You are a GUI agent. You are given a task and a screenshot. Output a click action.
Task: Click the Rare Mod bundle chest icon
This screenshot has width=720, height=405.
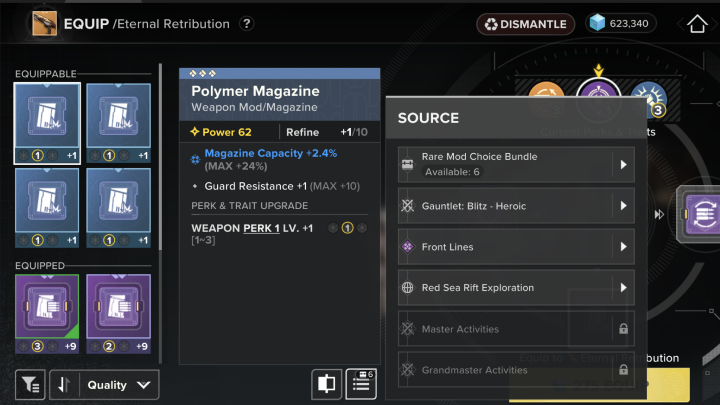407,164
